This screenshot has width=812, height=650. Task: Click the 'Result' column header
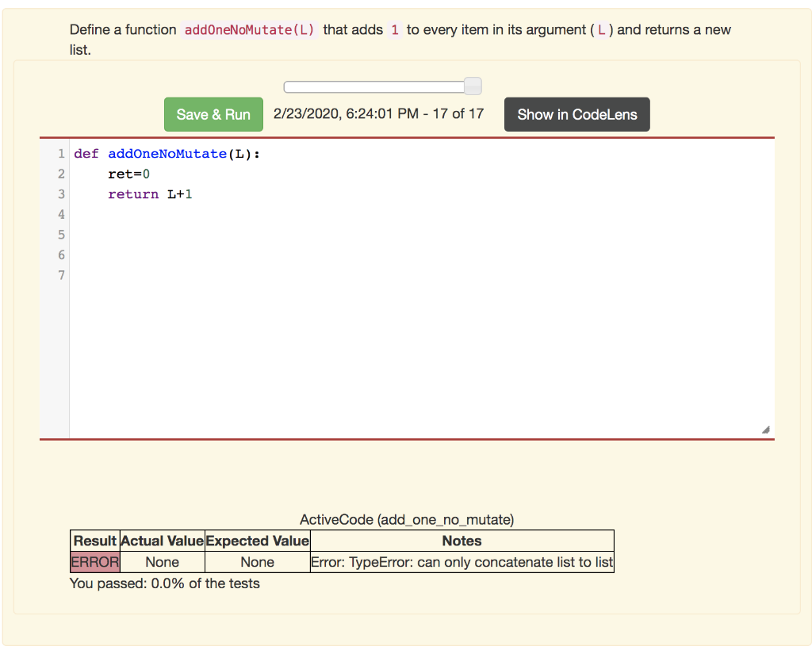click(x=95, y=541)
